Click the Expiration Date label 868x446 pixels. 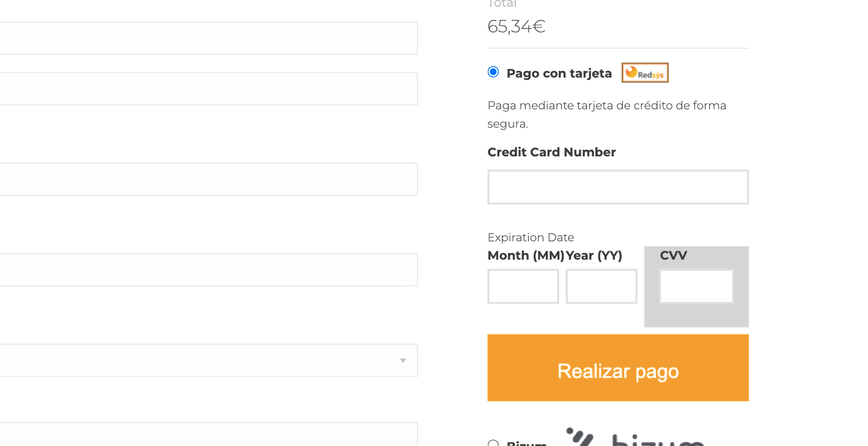point(531,237)
